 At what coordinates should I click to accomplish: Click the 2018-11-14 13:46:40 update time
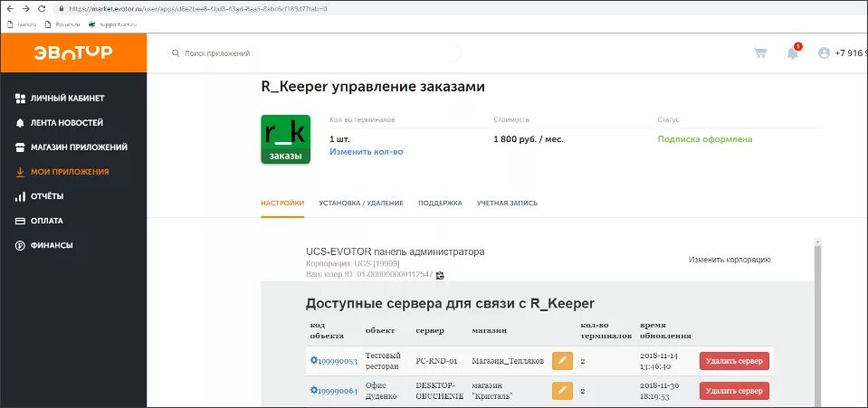[x=658, y=361]
